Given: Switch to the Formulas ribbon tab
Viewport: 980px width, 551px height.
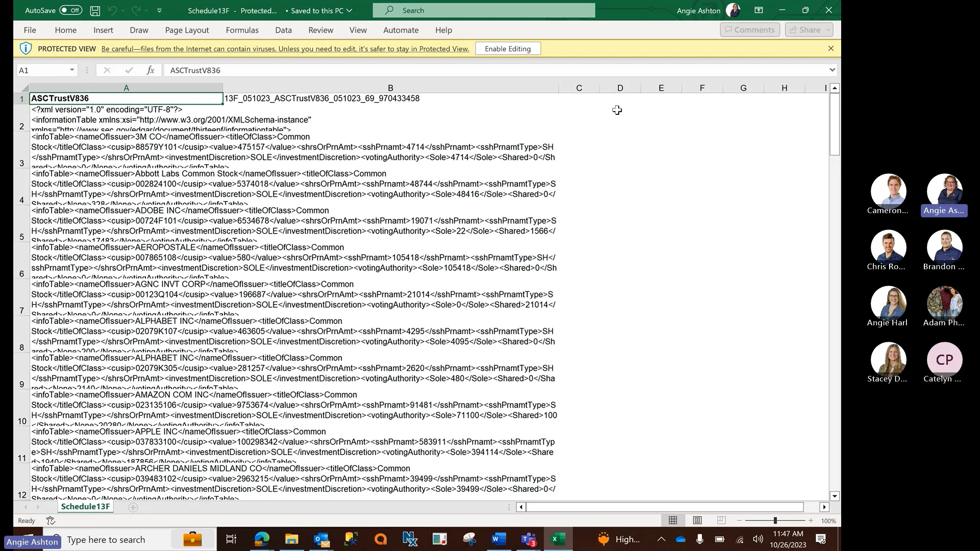Looking at the screenshot, I should (x=242, y=30).
